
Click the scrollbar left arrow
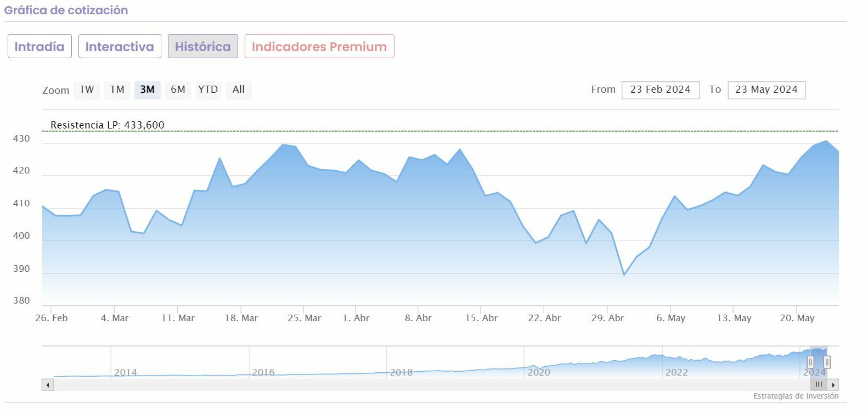point(48,385)
